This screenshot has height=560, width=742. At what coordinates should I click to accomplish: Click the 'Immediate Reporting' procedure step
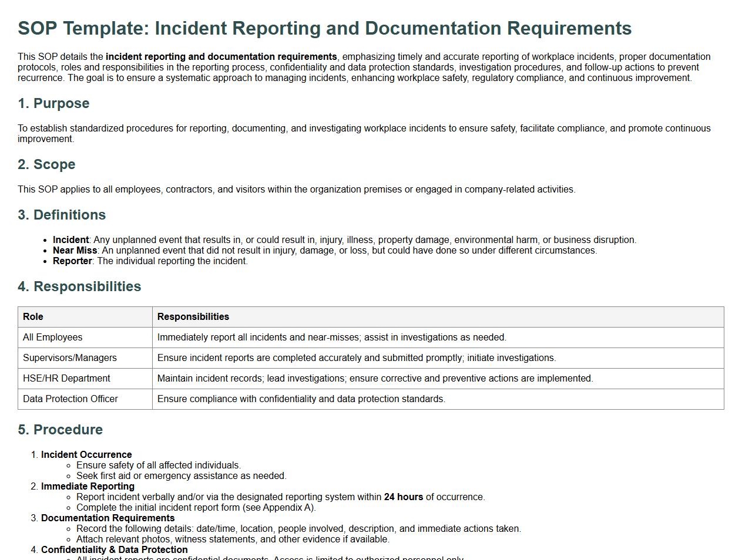pyautogui.click(x=88, y=487)
